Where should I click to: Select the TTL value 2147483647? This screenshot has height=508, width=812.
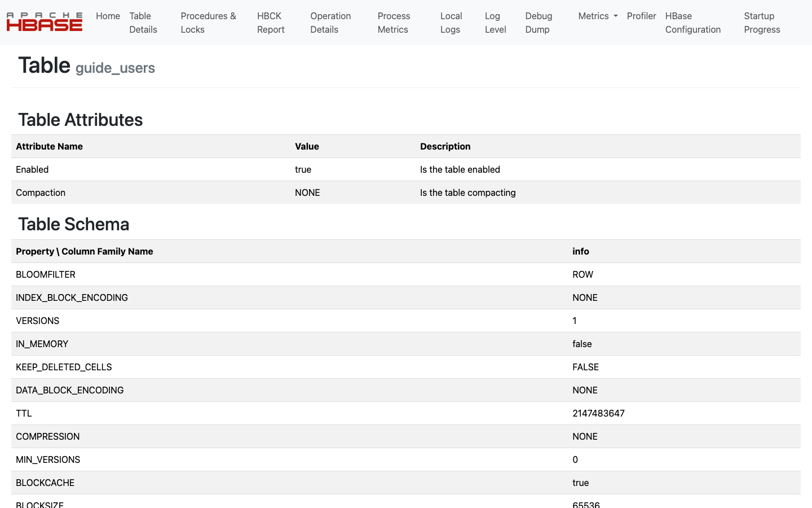[x=598, y=413]
